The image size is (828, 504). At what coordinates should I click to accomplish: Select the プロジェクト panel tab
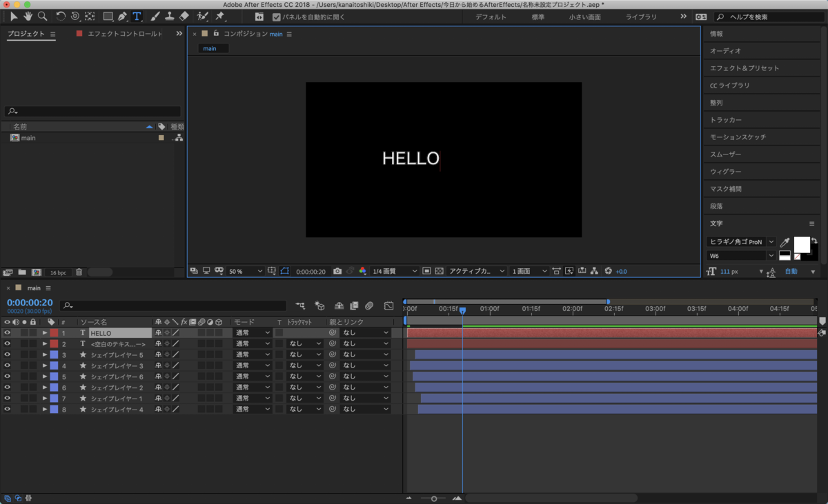pos(26,33)
